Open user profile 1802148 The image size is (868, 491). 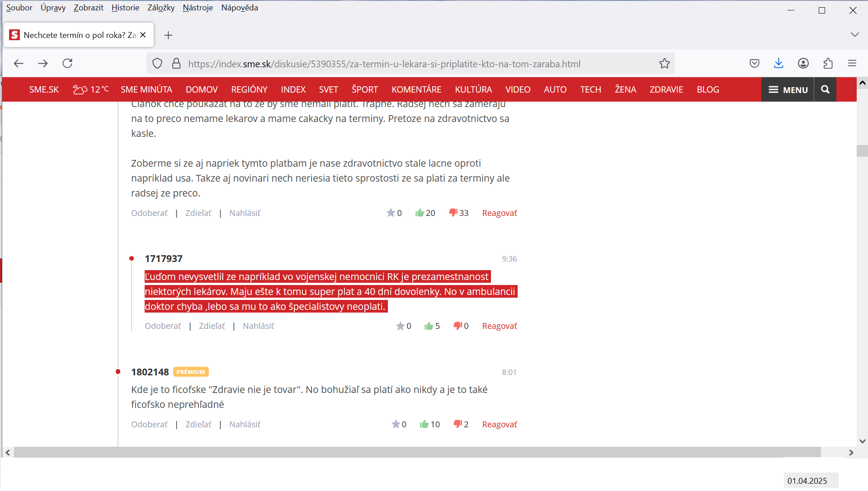point(150,372)
